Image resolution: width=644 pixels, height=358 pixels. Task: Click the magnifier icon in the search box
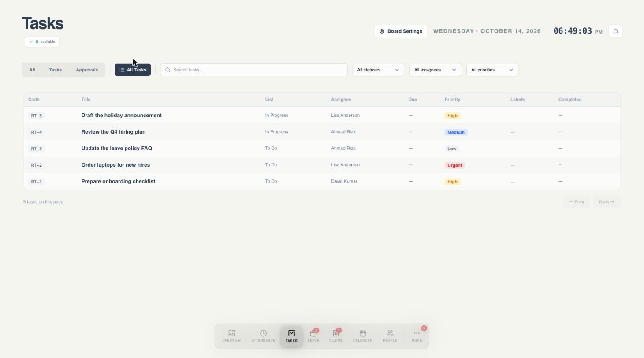(x=168, y=70)
